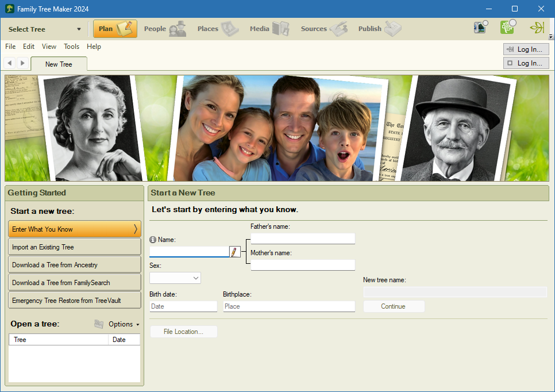Screen dimensions: 555x392
Task: Click the upper Log In button
Action: 526,49
